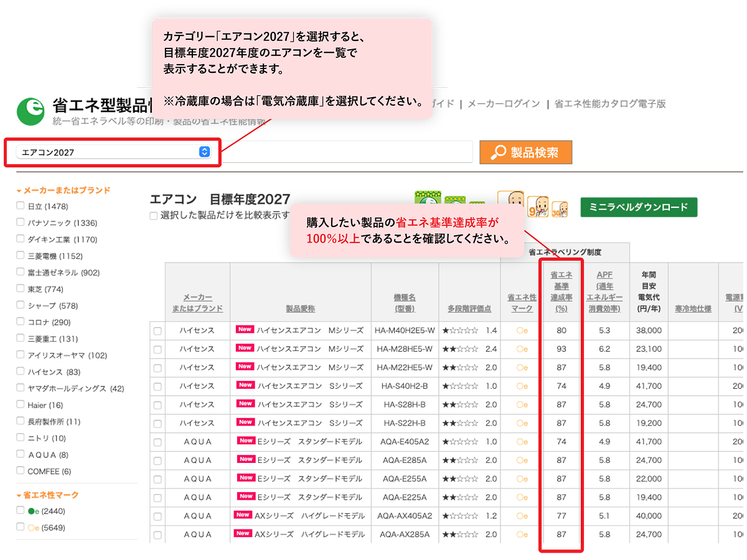Tick the ハイセンス (83) checkbox
Screen dimensions: 747x560
click(21, 371)
